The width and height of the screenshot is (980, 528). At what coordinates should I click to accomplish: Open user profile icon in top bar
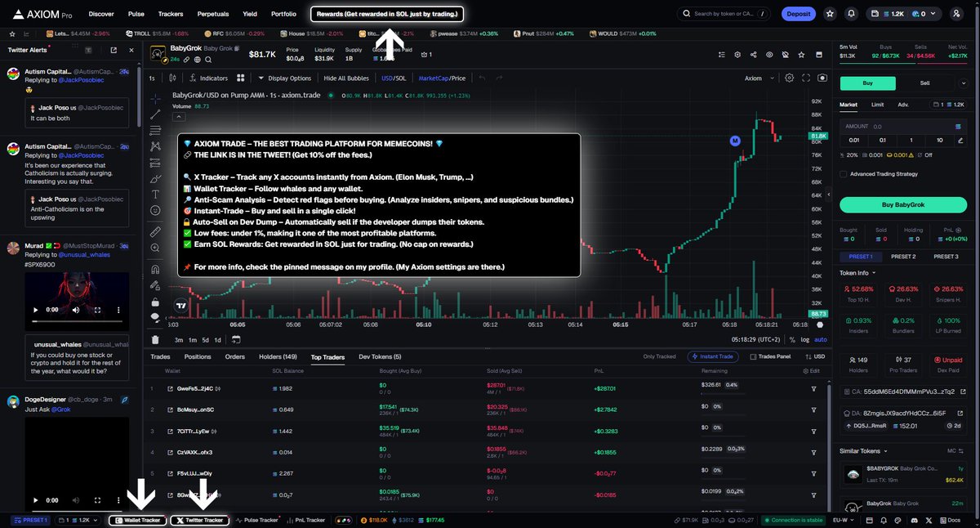957,14
